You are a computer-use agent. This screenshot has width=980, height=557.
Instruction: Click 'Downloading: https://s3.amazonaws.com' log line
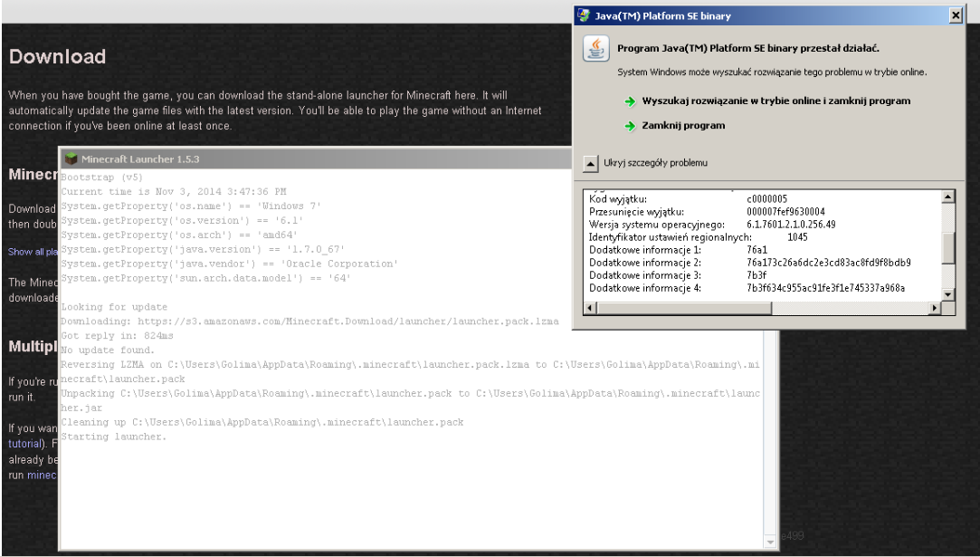[x=309, y=321]
